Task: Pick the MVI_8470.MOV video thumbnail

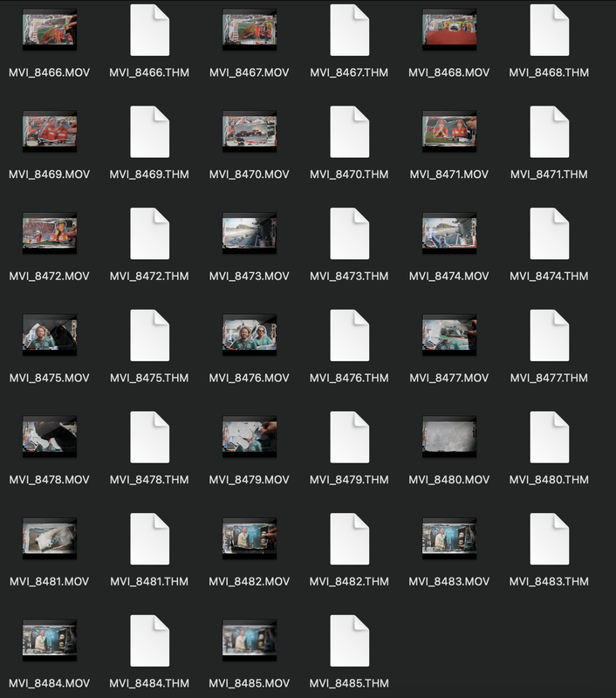Action: [x=250, y=132]
